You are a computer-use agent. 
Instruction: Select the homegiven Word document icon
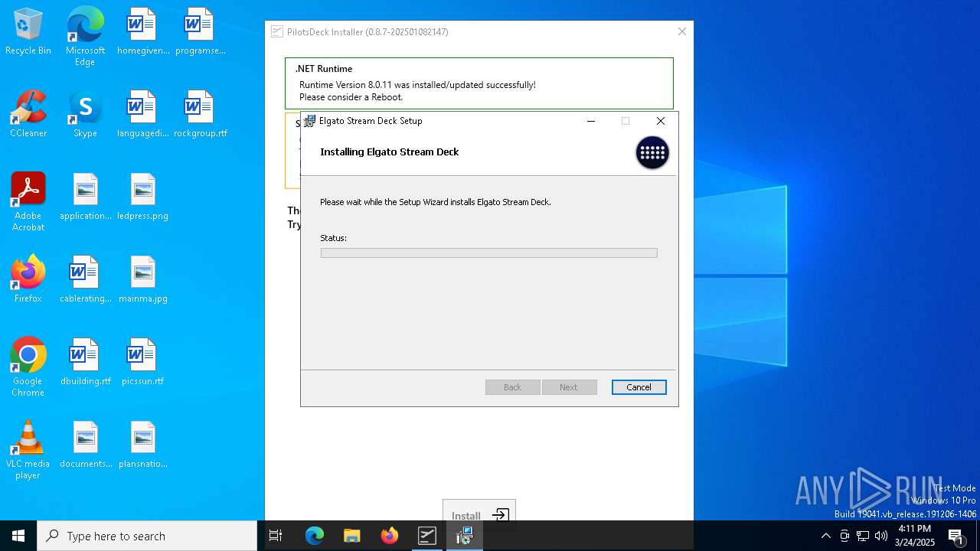coord(142,32)
